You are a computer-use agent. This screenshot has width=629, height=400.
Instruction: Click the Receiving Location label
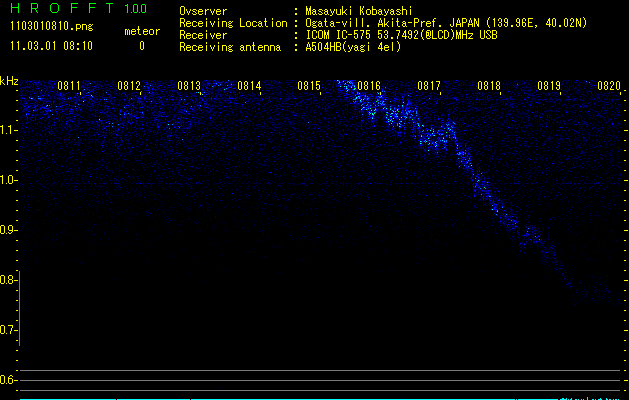tap(233, 23)
